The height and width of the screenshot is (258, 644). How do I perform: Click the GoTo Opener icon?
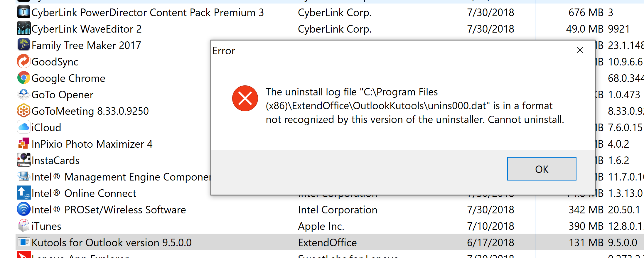click(23, 94)
